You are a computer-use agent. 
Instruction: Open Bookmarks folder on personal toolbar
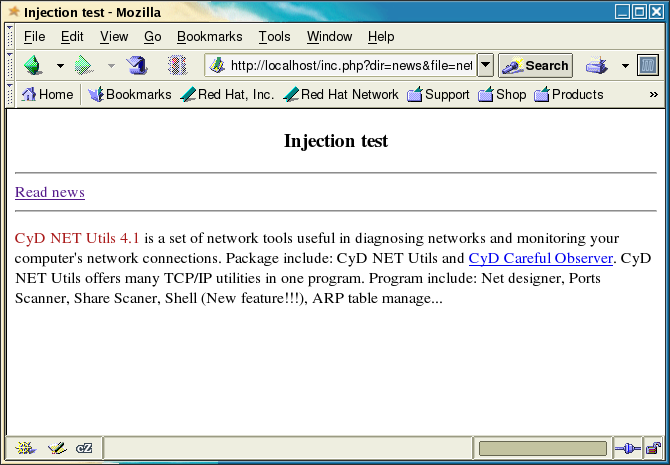129,94
